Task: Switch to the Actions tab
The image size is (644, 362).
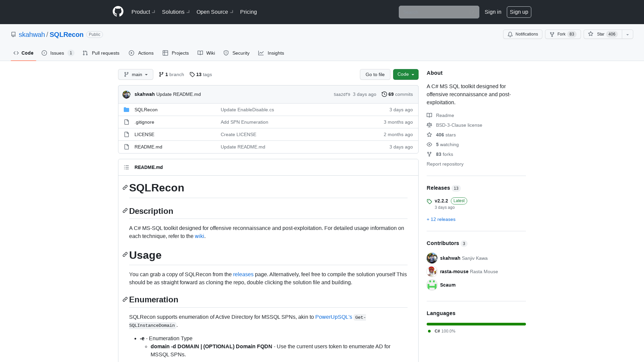Action: coord(141,53)
